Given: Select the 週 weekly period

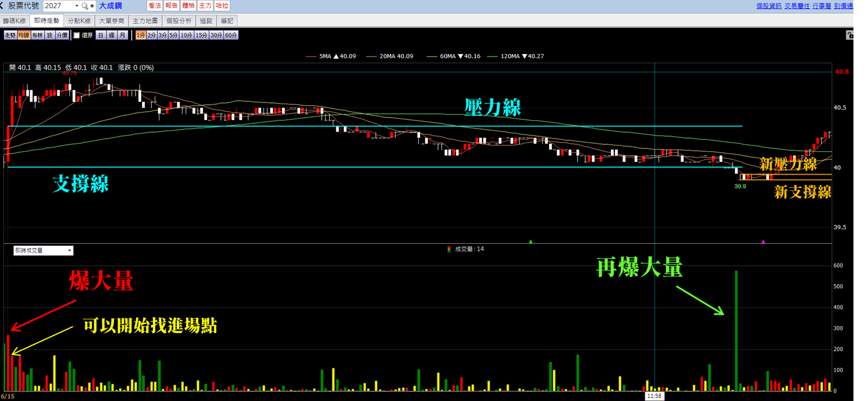Looking at the screenshot, I should tap(111, 36).
